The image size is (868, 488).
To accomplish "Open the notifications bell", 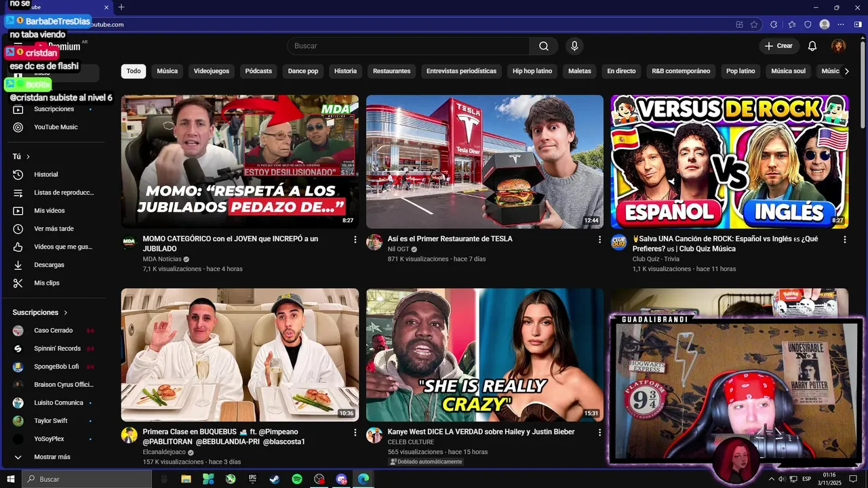I will pyautogui.click(x=812, y=46).
